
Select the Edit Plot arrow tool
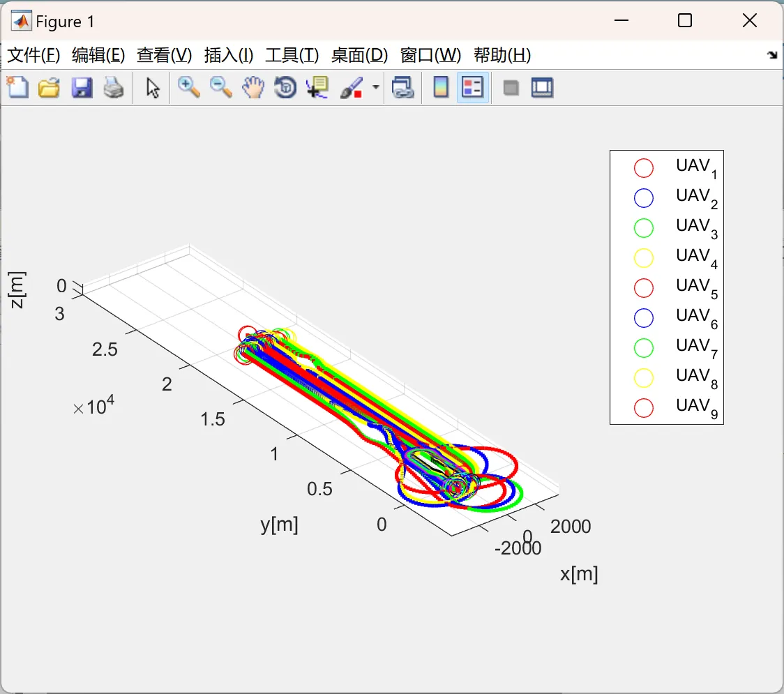click(153, 88)
